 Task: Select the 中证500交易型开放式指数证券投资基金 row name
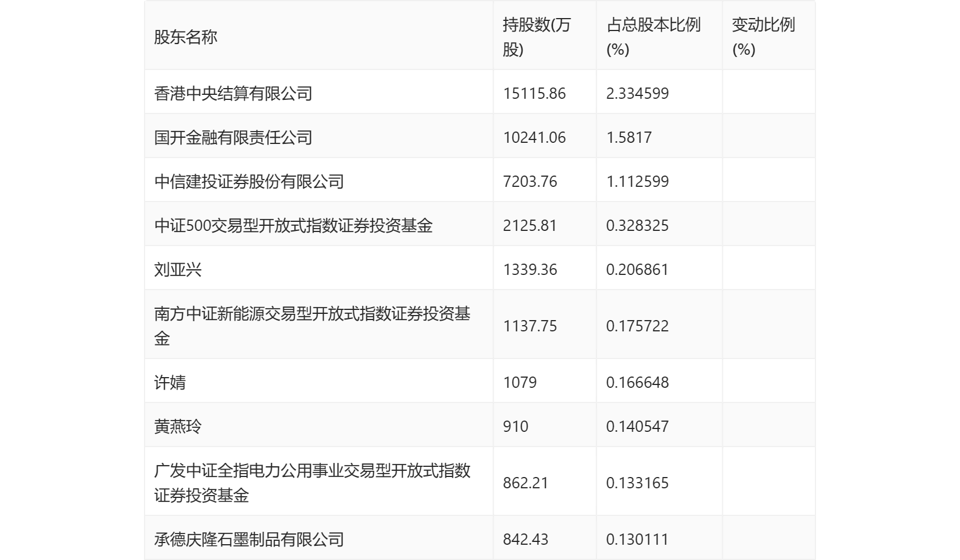(x=294, y=225)
